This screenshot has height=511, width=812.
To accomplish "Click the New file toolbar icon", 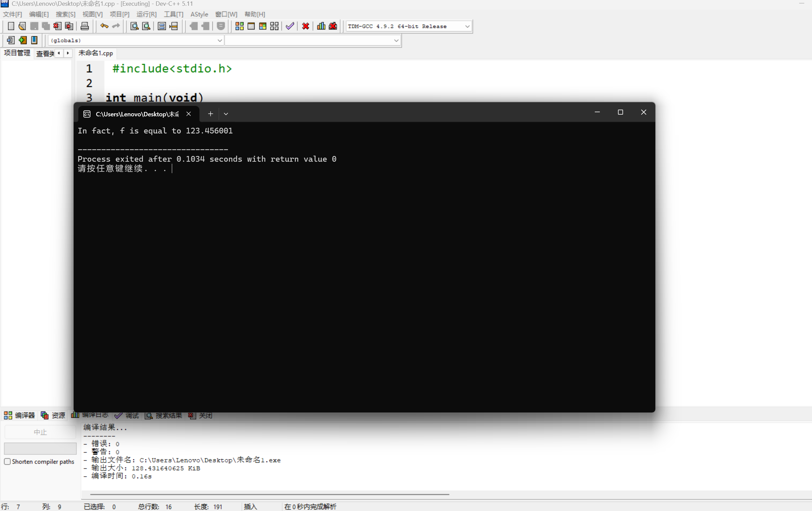I will (10, 26).
